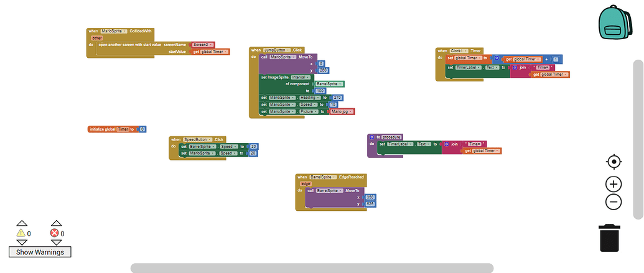Jump to previous warning with up arrow

22,223
